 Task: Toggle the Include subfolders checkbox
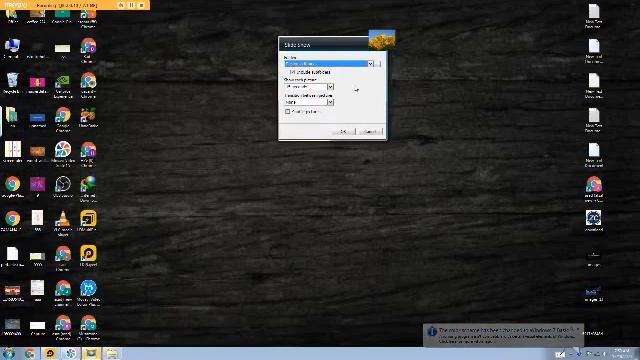(x=292, y=72)
